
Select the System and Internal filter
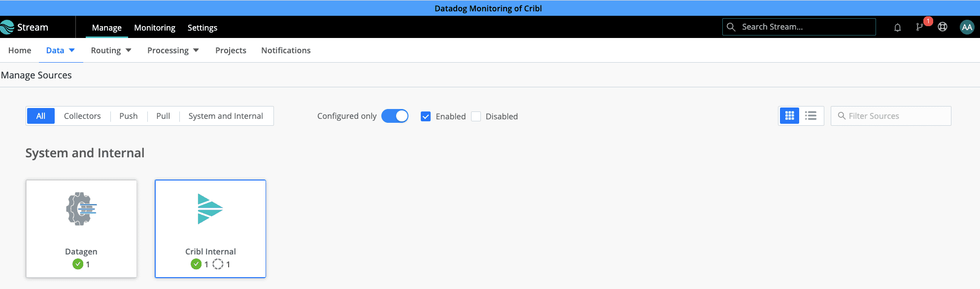coord(226,116)
